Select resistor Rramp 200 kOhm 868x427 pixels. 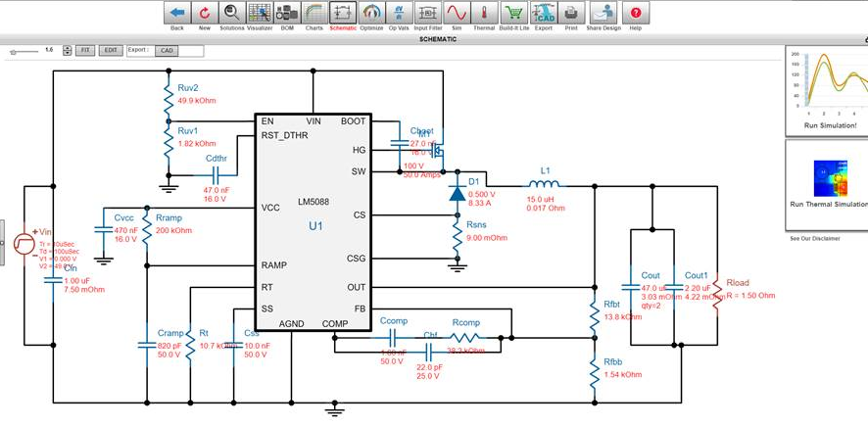(x=147, y=229)
